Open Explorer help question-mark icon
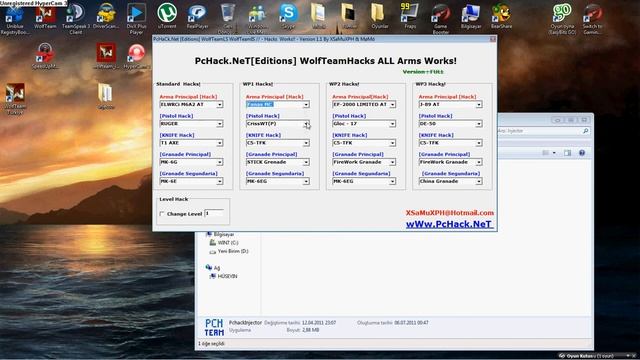The width and height of the screenshot is (640, 360). pyautogui.click(x=582, y=153)
